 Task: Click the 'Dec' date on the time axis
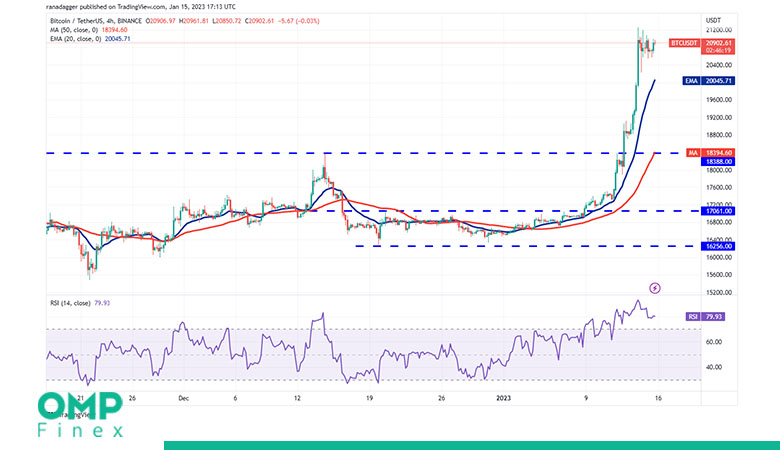[x=184, y=398]
